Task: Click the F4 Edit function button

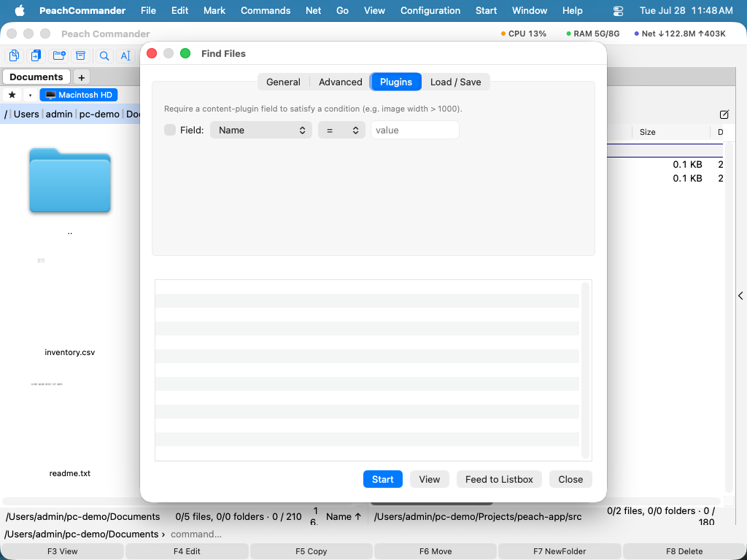Action: pos(187,551)
